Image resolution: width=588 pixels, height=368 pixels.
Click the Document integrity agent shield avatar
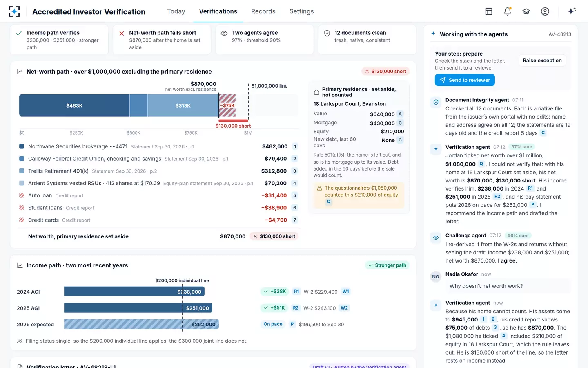point(436,102)
